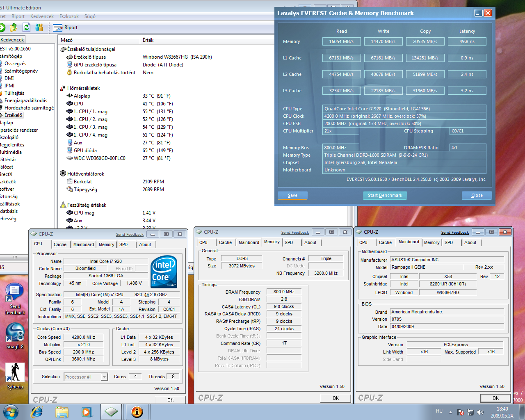Image resolution: width=525 pixels, height=420 pixels.
Task: Switch to the Kedvencek side tab
Action: (12, 40)
